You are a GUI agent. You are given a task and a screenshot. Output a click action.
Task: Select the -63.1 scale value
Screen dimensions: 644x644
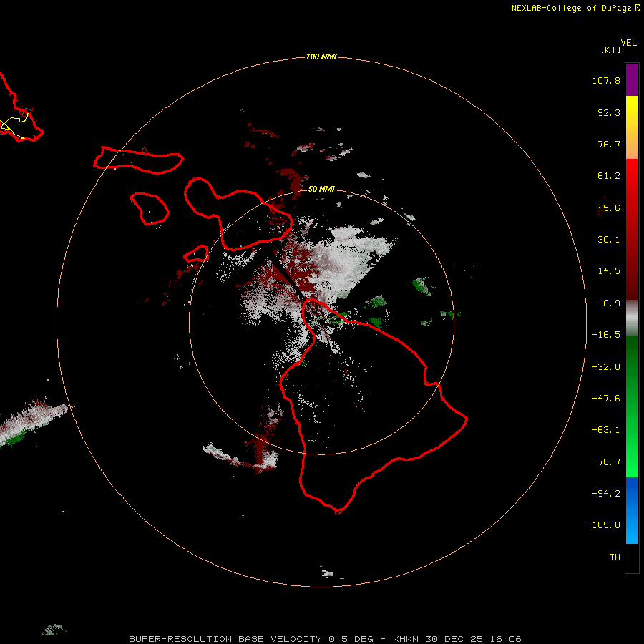pos(606,430)
